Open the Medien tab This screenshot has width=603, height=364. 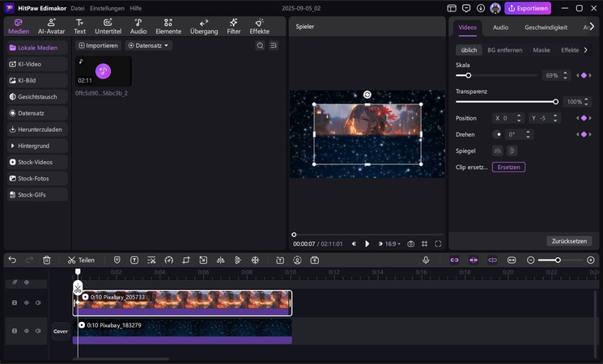click(x=18, y=27)
